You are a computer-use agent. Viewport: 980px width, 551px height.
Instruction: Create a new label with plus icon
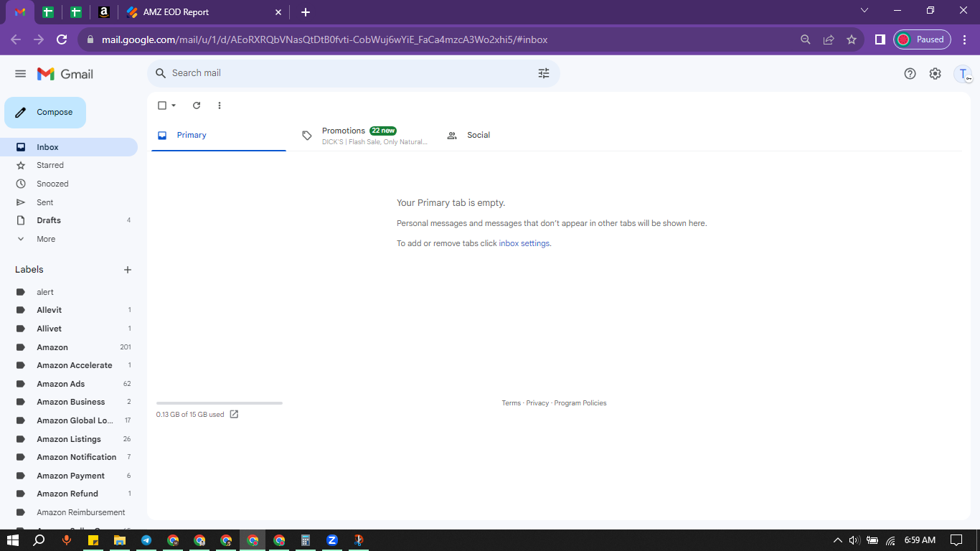point(128,270)
